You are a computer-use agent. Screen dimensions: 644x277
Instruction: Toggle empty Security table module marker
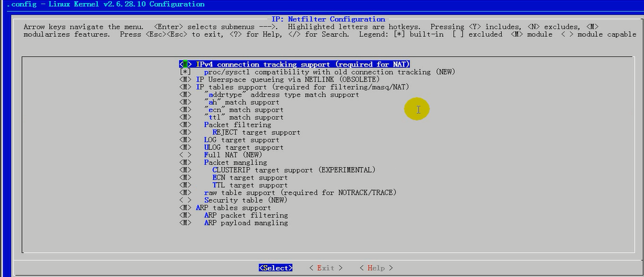pyautogui.click(x=185, y=200)
